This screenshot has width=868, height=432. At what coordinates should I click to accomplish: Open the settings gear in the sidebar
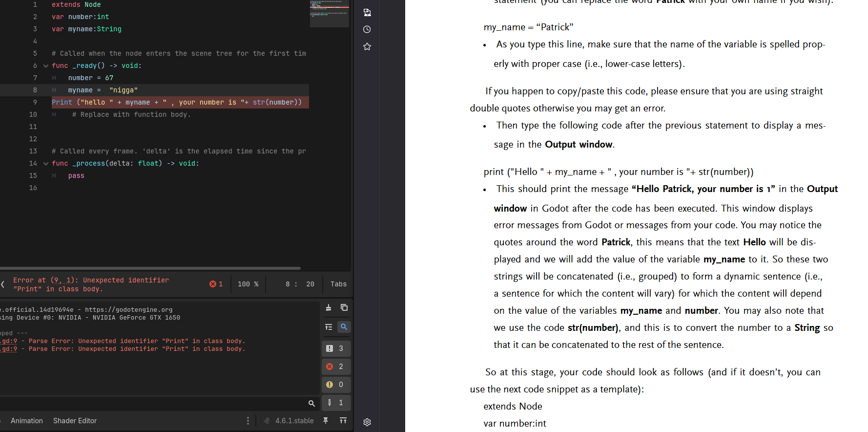[367, 422]
